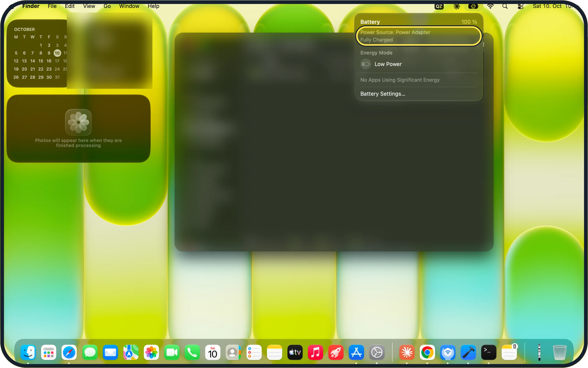
Task: Click the Photos widget flower icon
Action: tap(78, 122)
